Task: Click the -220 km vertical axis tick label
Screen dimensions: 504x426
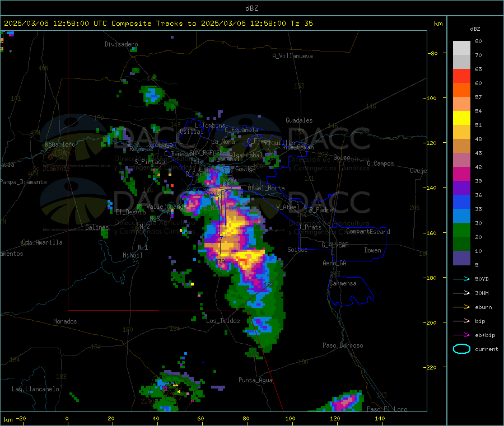Action: (431, 368)
